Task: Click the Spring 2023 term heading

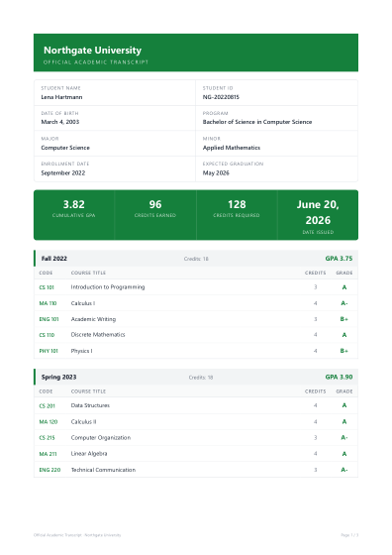Action: pos(58,377)
